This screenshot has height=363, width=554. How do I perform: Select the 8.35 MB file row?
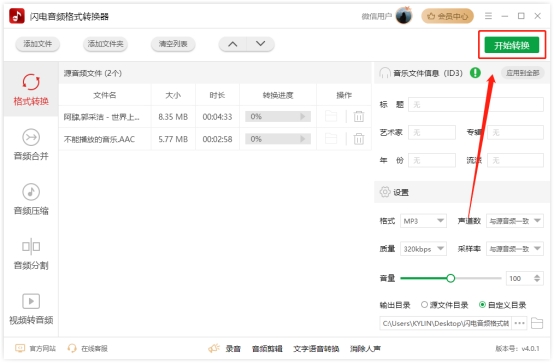215,117
